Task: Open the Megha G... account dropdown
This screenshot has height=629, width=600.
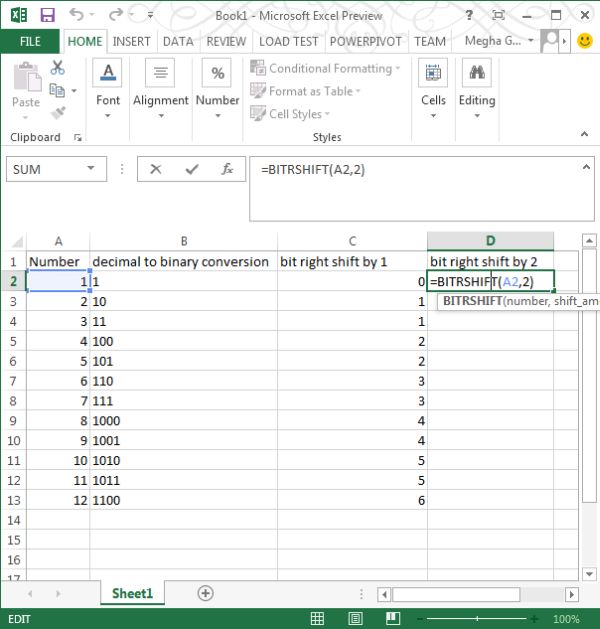Action: [x=499, y=41]
